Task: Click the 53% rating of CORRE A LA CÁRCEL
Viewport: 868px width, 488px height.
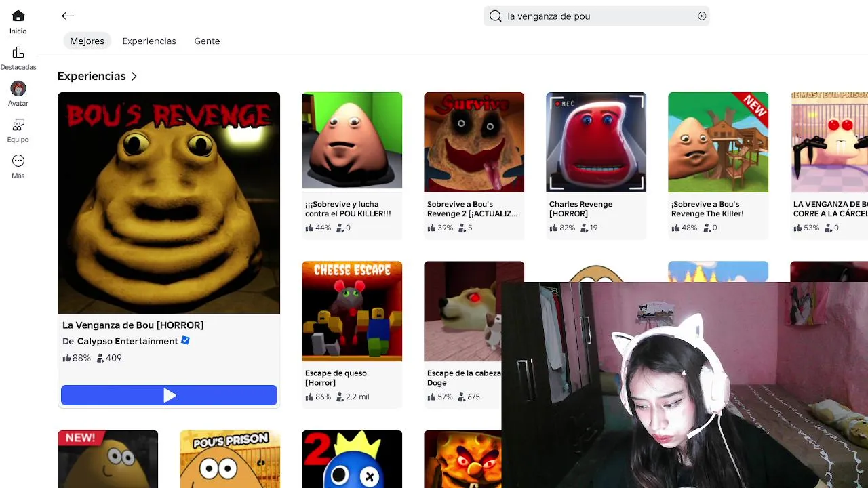Action: pyautogui.click(x=806, y=228)
